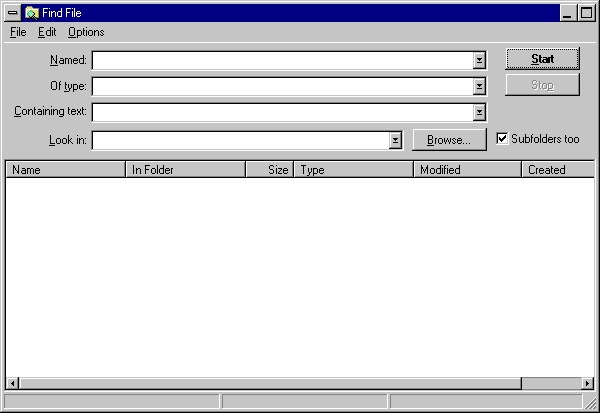Sort results by Modified column header
600x413 pixels.
(468, 170)
